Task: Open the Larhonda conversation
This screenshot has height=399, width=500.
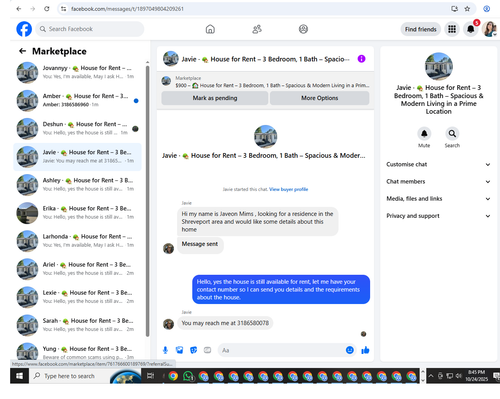Action: click(x=77, y=241)
